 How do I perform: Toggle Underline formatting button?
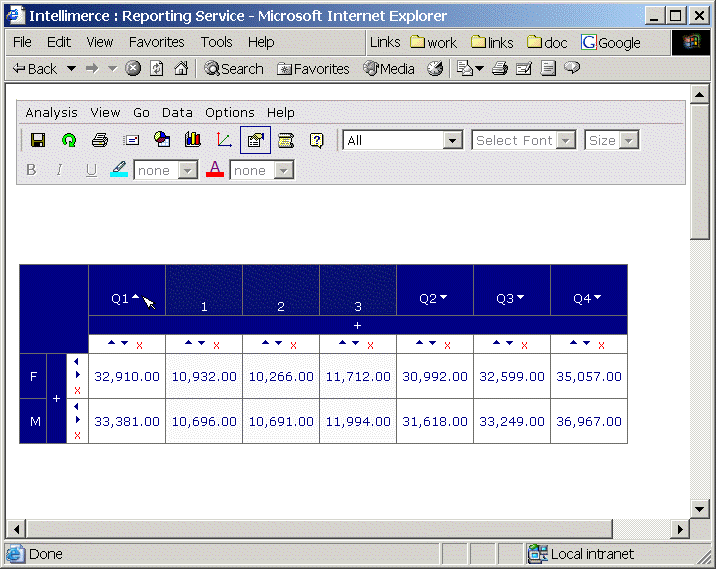coord(91,170)
